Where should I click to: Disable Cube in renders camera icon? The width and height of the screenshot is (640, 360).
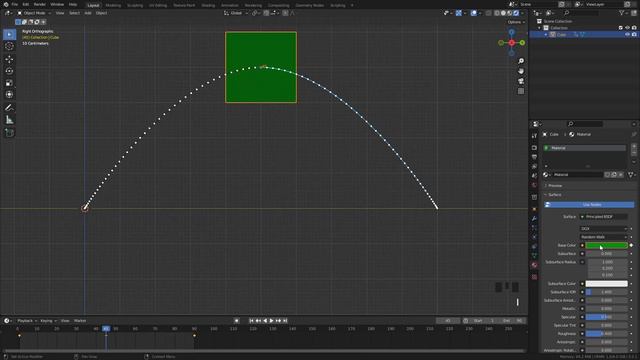(634, 35)
